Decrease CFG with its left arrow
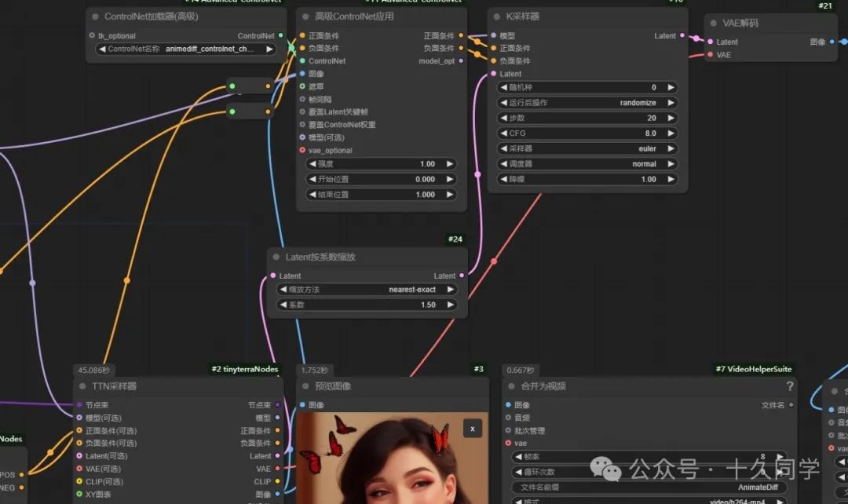 coord(503,133)
